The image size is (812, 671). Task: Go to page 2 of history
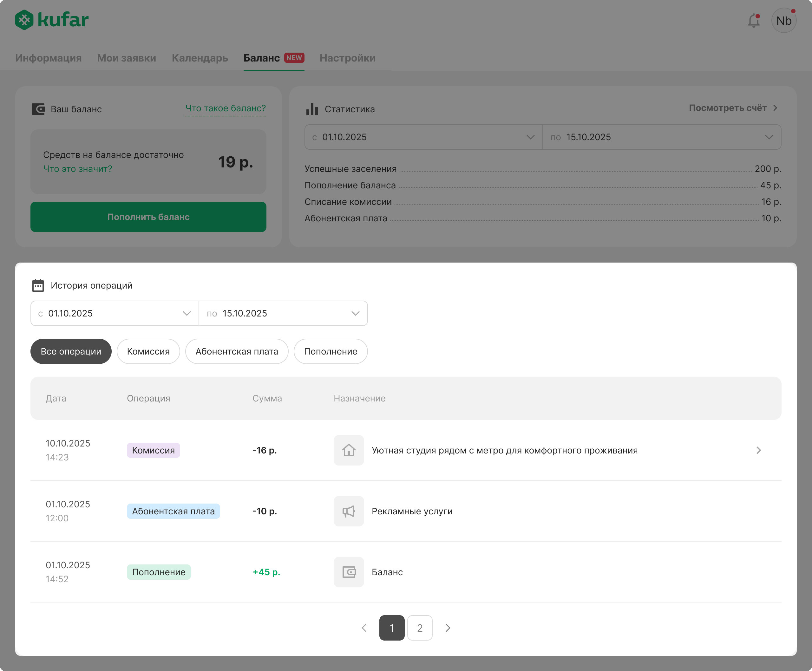(420, 628)
